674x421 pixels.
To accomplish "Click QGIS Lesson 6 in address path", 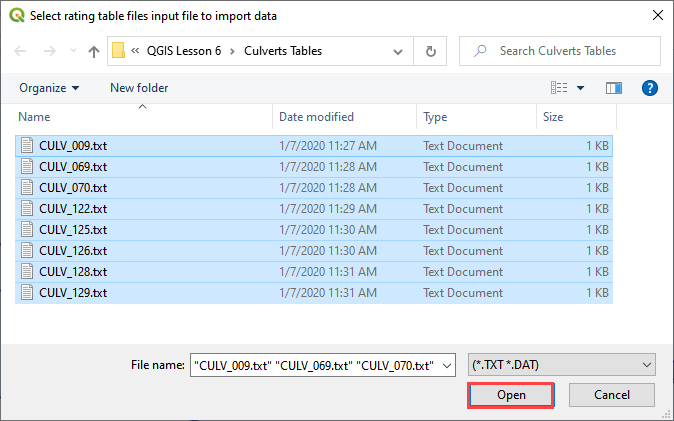I will 188,51.
